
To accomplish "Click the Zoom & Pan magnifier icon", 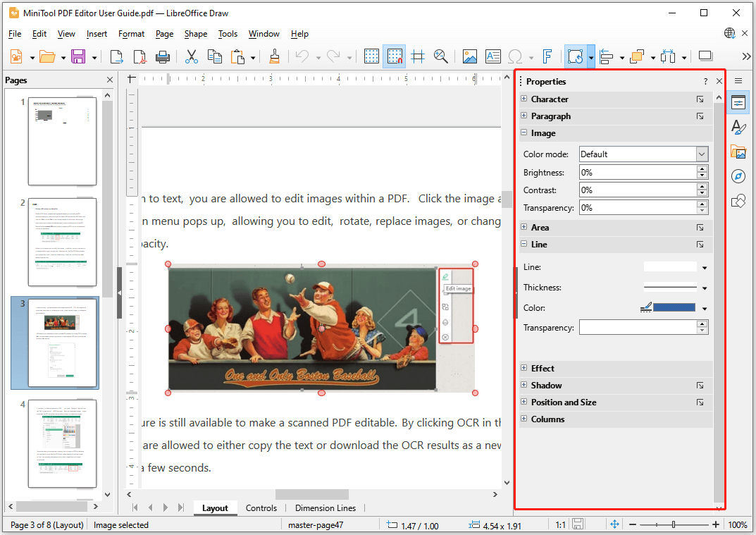I will [440, 56].
